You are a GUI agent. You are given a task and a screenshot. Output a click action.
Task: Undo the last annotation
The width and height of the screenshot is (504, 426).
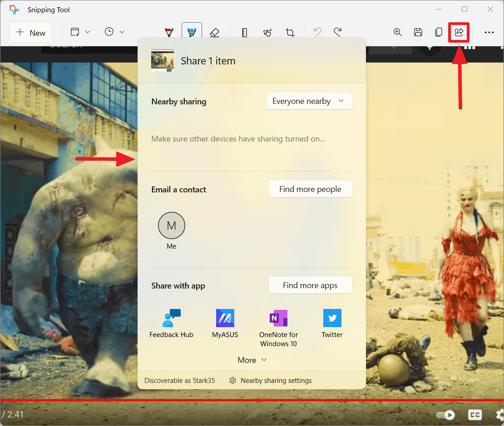[317, 32]
